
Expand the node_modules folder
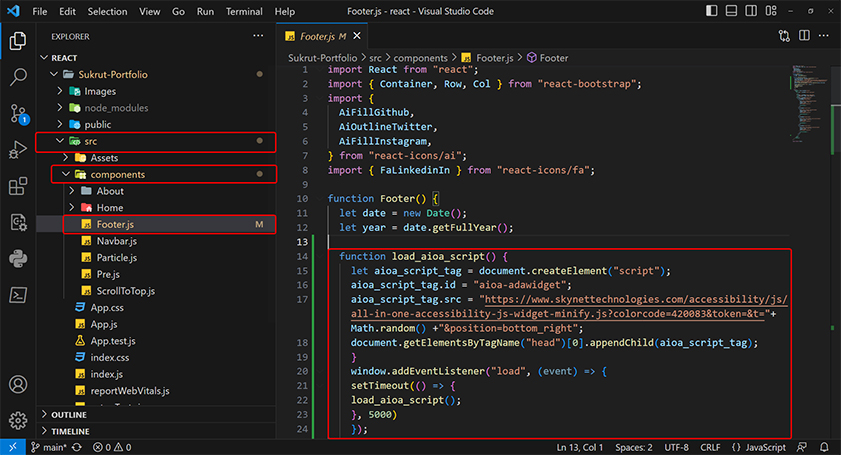coord(156,108)
